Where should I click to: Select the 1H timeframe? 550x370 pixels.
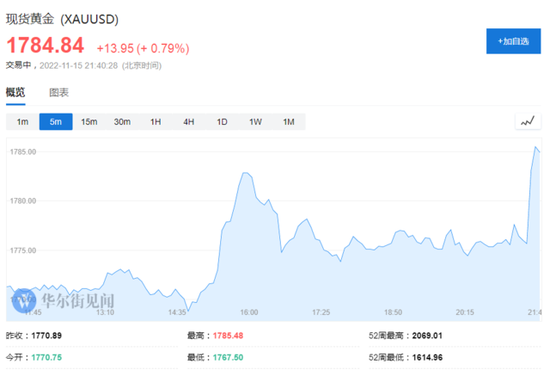pyautogui.click(x=155, y=122)
